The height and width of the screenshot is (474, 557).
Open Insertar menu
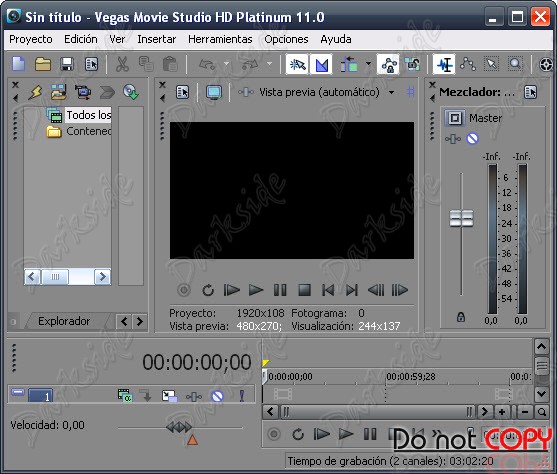[x=157, y=39]
